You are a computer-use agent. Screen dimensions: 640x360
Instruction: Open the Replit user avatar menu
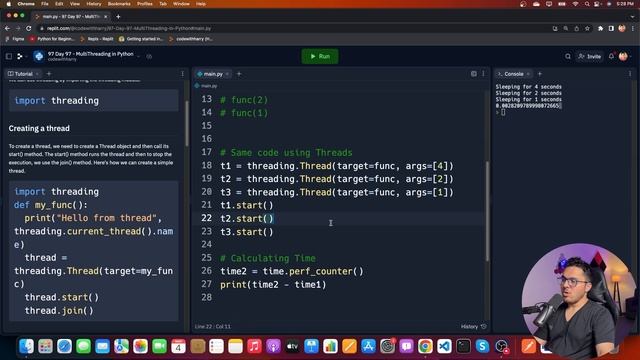pos(623,56)
